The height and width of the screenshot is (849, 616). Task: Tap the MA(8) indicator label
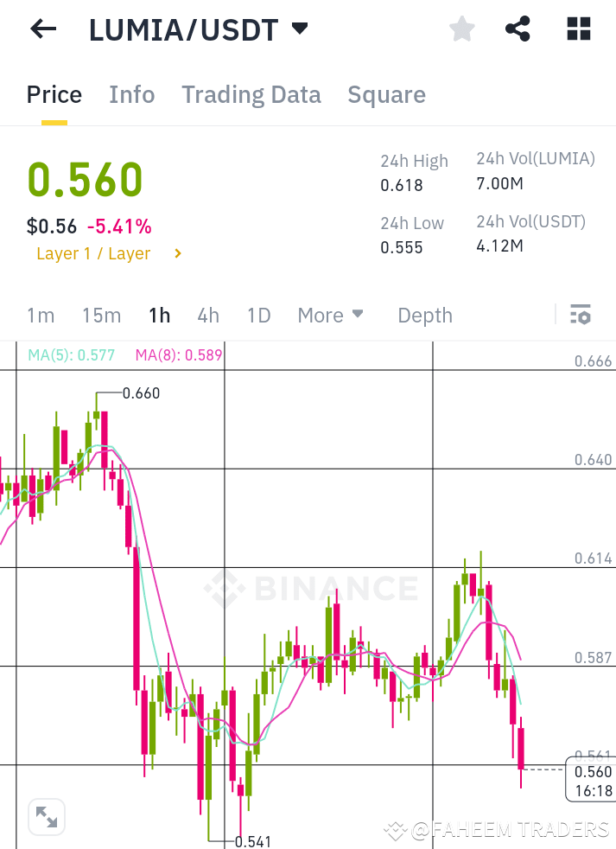[177, 354]
